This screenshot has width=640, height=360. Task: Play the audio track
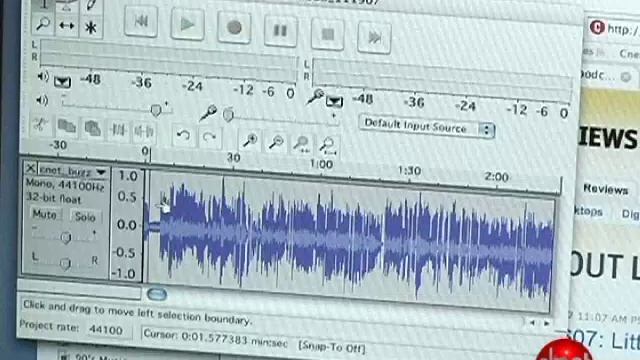[x=187, y=24]
